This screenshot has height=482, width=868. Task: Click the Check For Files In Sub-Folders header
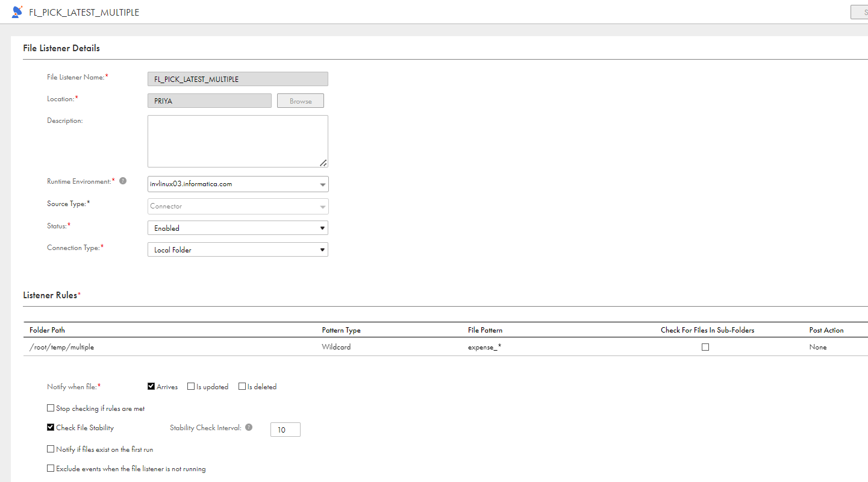(707, 330)
